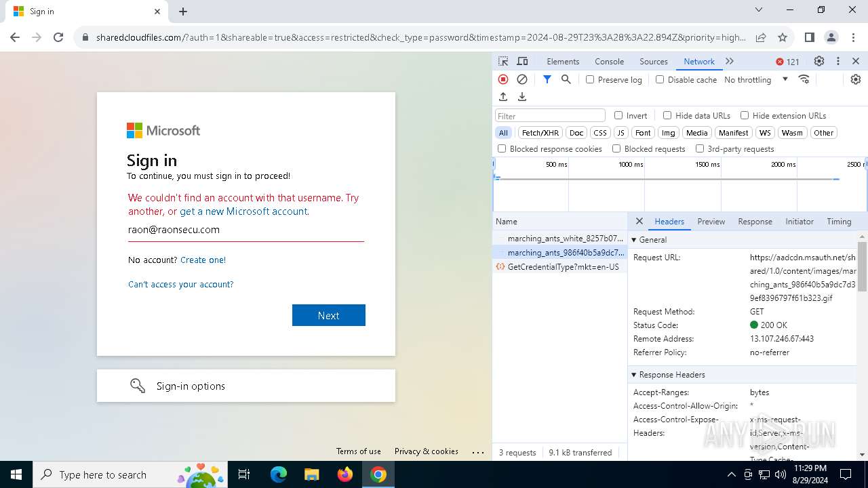The width and height of the screenshot is (868, 488).
Task: Check 3rd-party requests option
Action: [700, 148]
